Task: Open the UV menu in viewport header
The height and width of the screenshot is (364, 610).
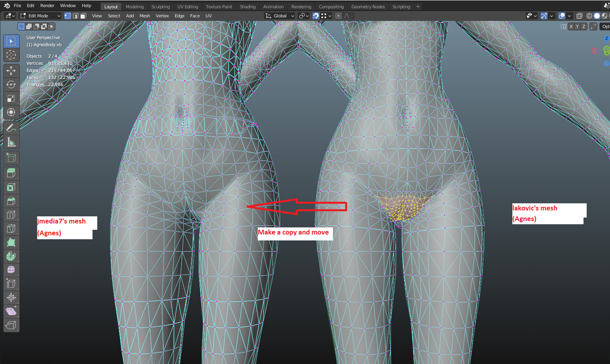Action: click(x=208, y=16)
